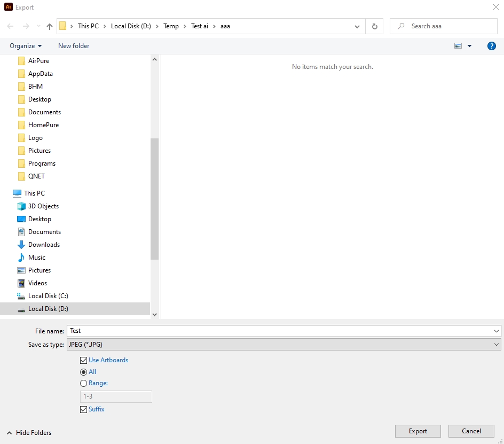This screenshot has height=444, width=504.
Task: Open the Organize menu
Action: click(x=25, y=46)
